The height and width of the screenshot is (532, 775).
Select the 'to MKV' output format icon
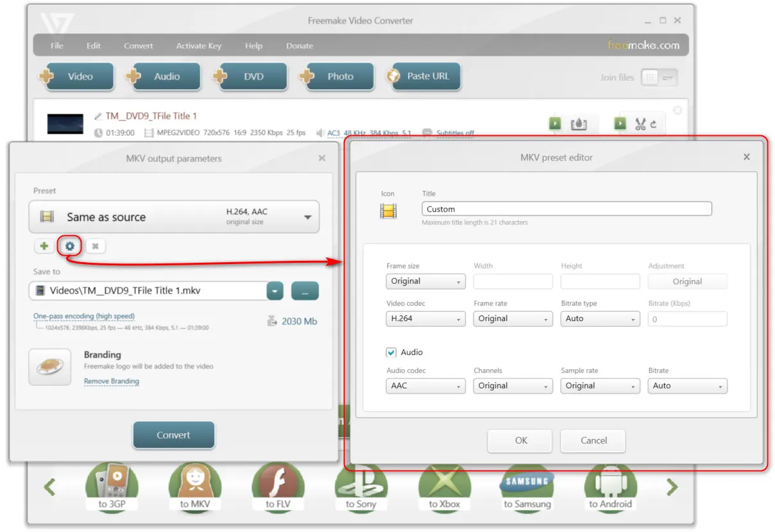(x=195, y=488)
